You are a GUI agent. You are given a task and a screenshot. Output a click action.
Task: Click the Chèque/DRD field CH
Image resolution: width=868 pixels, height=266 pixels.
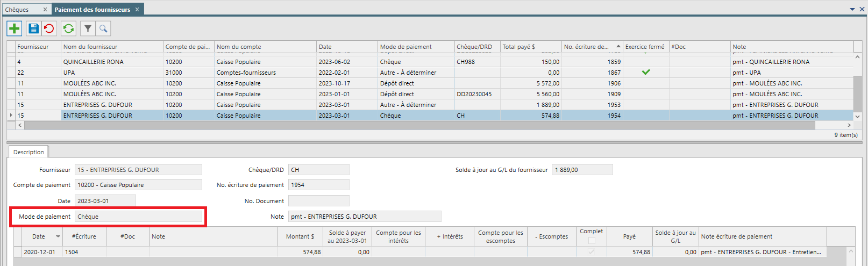click(318, 170)
